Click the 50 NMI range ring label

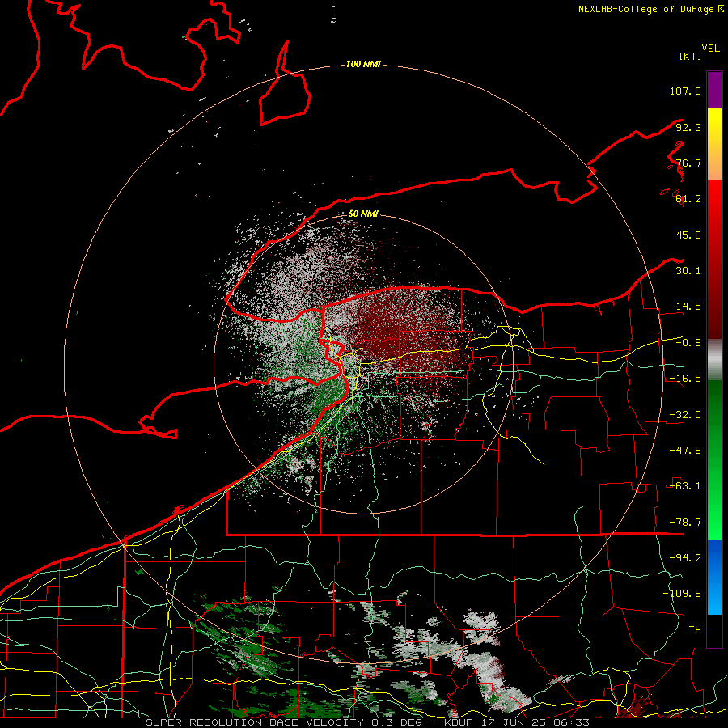[x=363, y=214]
